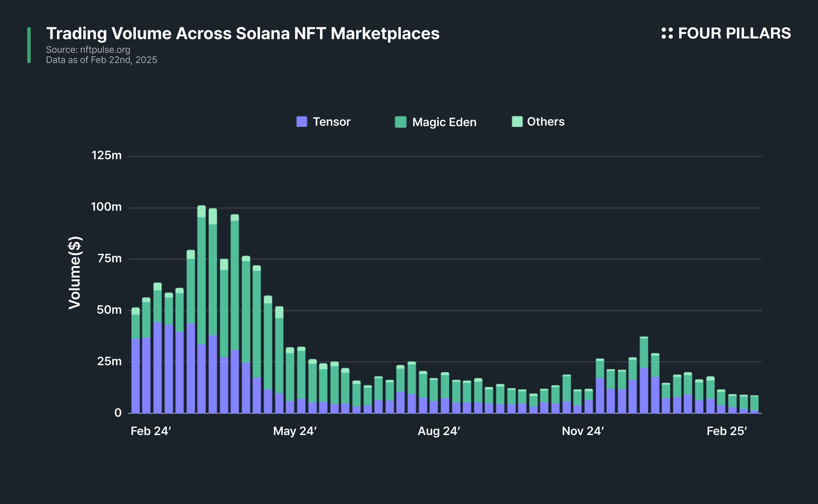Click the 100m y-axis label

[x=107, y=207]
